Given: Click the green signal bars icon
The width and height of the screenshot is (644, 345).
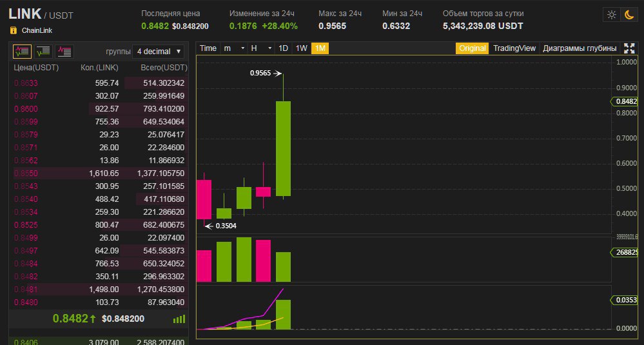Looking at the screenshot, I should click(179, 319).
